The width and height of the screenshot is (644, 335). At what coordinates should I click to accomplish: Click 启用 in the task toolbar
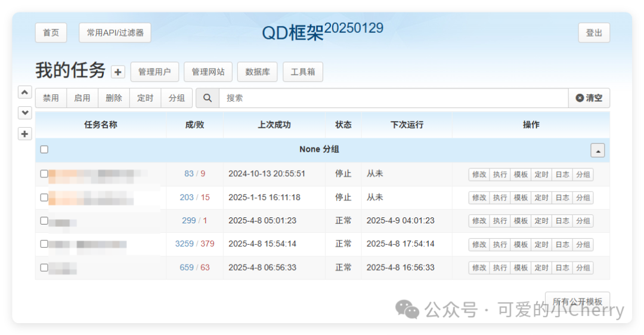[x=82, y=98]
